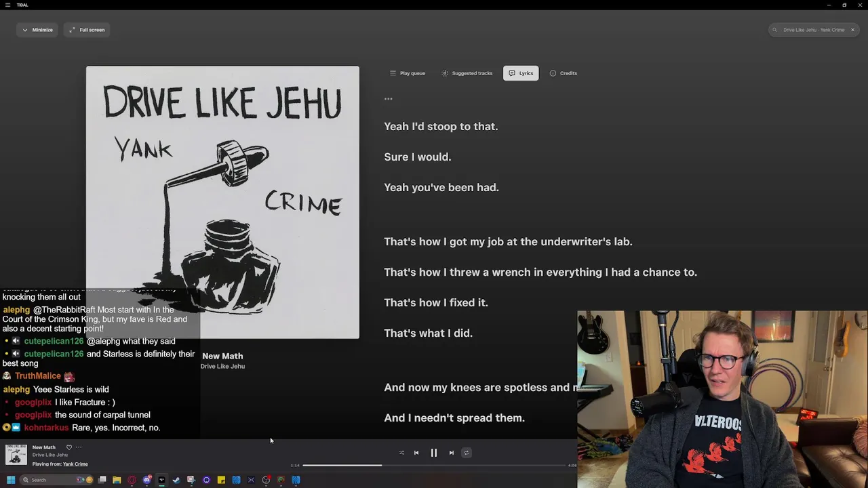The height and width of the screenshot is (488, 868).
Task: Click username kohntarkus in chat
Action: [x=46, y=428]
